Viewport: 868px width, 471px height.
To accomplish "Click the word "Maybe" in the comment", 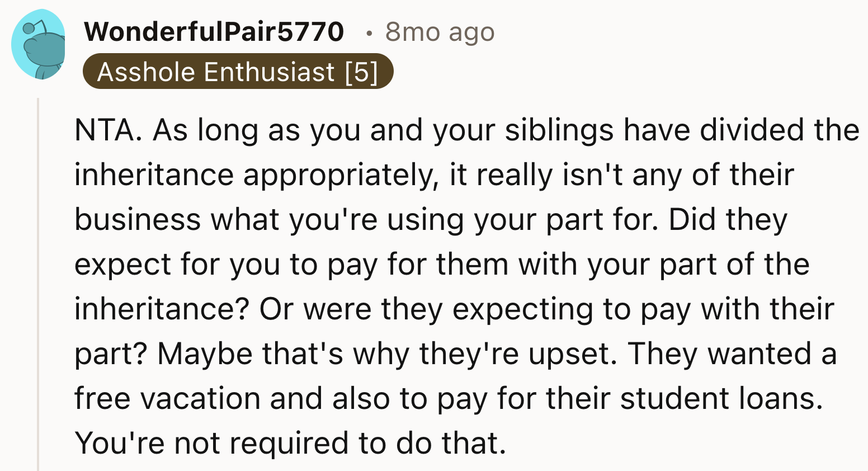I will (205, 354).
